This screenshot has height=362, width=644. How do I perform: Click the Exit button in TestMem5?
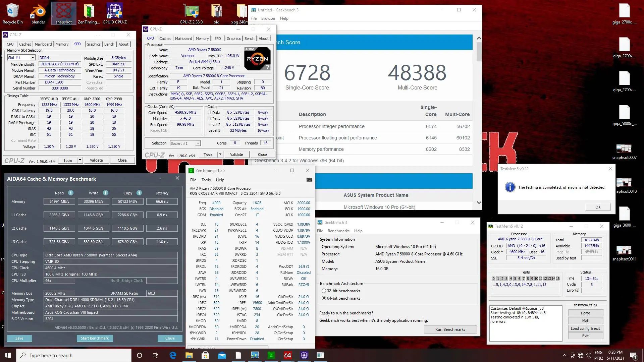[x=585, y=336]
